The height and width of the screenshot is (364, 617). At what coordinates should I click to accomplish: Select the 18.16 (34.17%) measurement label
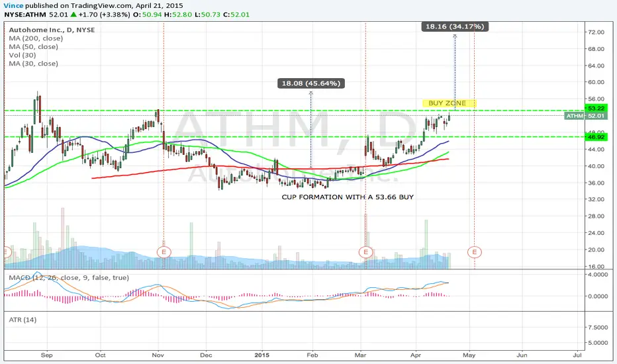pyautogui.click(x=455, y=26)
